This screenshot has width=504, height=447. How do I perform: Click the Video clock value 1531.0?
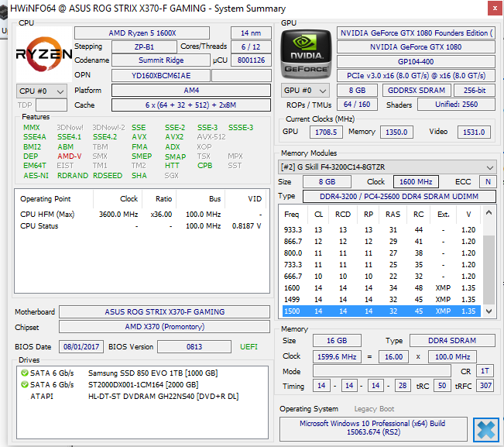click(x=474, y=132)
